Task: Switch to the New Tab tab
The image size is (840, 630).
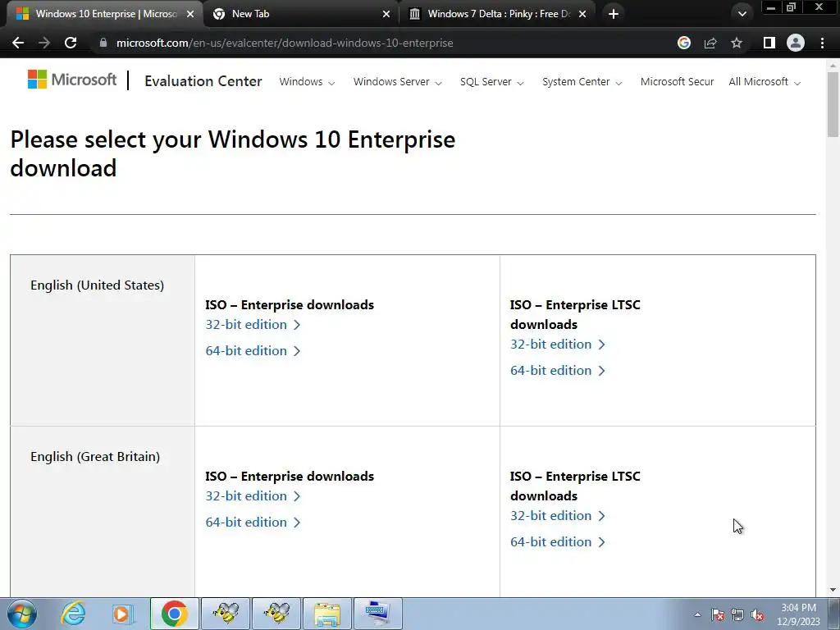Action: click(301, 14)
